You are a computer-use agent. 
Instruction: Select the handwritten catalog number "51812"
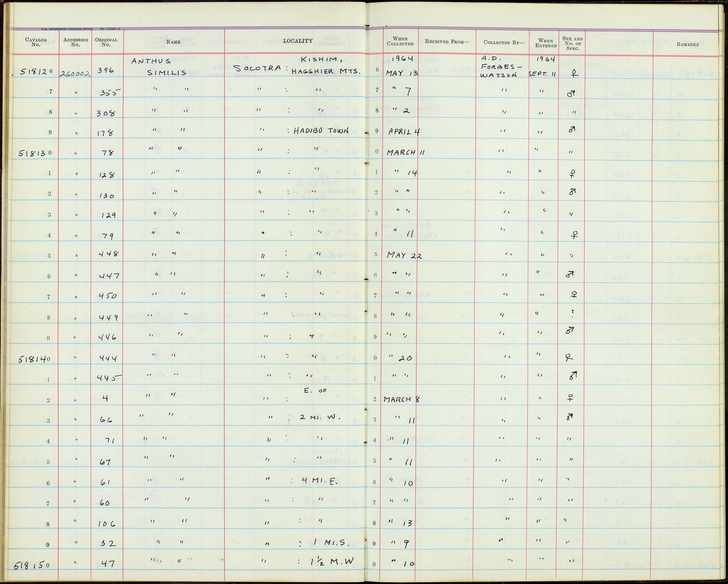click(35, 72)
